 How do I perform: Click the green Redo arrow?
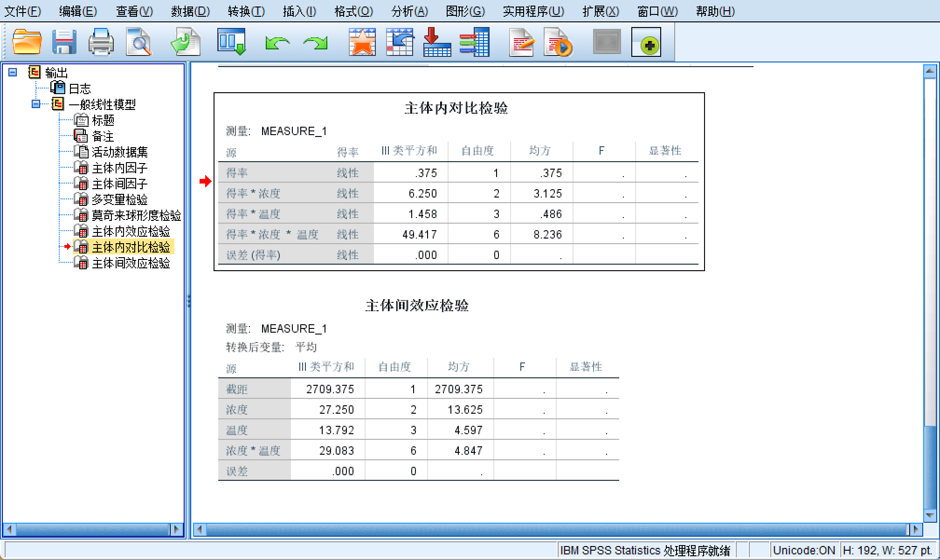(x=315, y=43)
